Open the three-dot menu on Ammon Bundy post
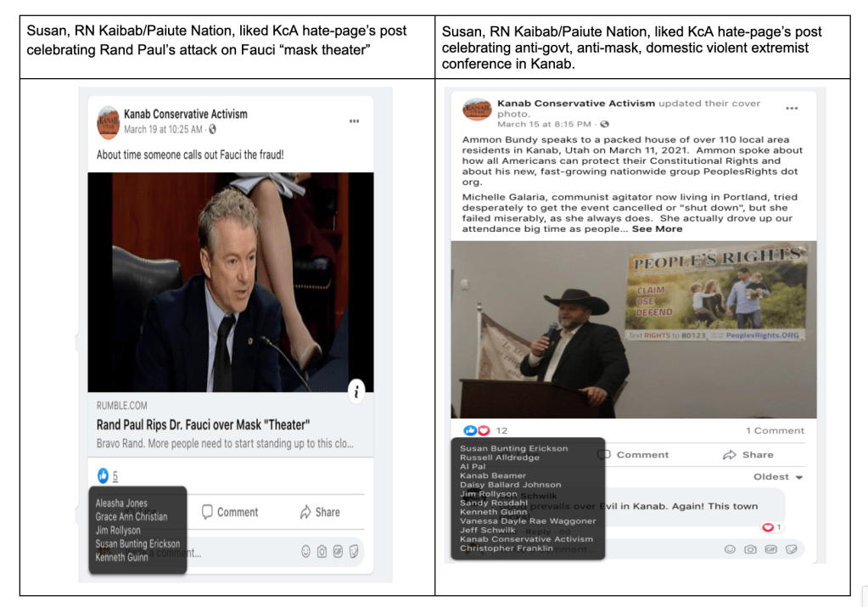This screenshot has width=868, height=607. (792, 109)
